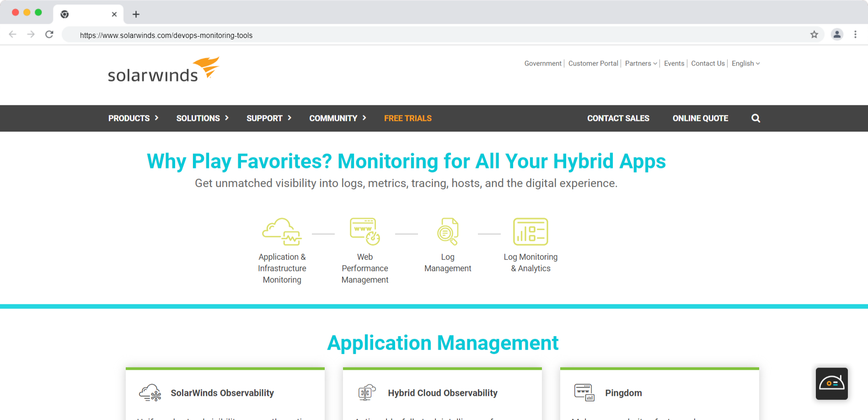Open the Contact Us link
The height and width of the screenshot is (420, 868).
[x=708, y=64]
